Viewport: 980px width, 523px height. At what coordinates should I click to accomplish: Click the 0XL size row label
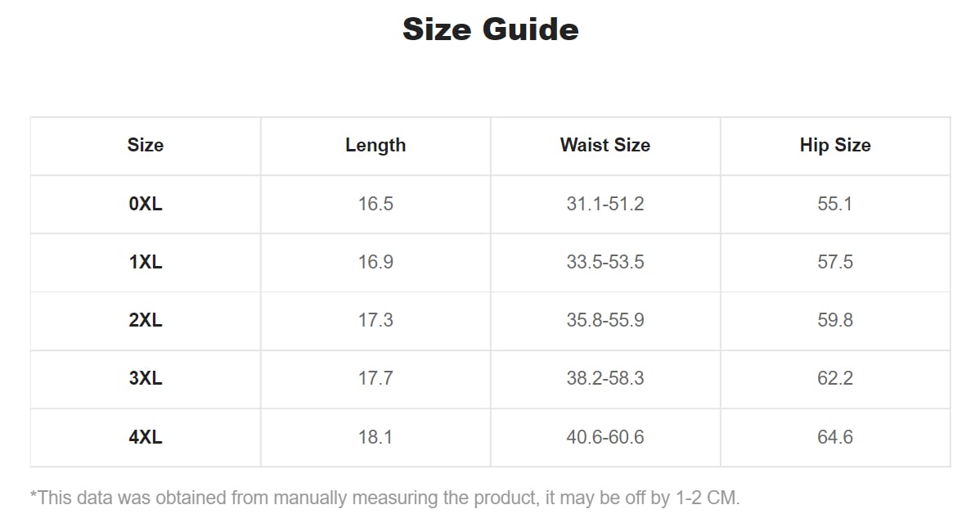(x=146, y=204)
